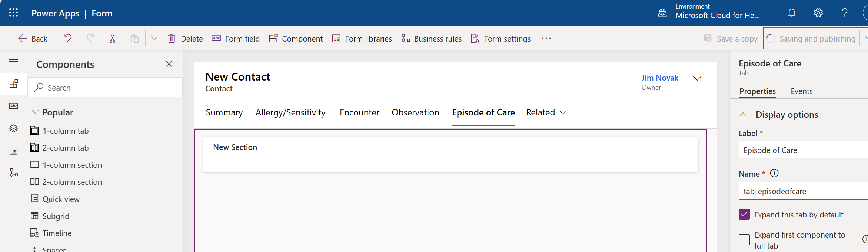Select Tree view layers icon
Image resolution: width=868 pixels, height=252 pixels.
pos(14,128)
